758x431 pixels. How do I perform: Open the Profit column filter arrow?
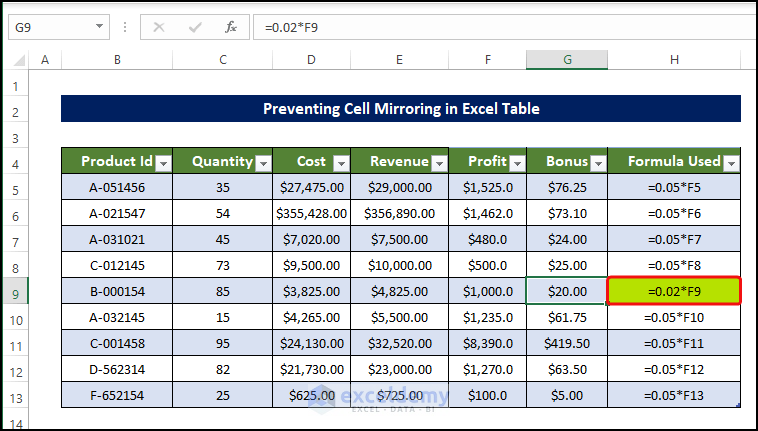(517, 162)
